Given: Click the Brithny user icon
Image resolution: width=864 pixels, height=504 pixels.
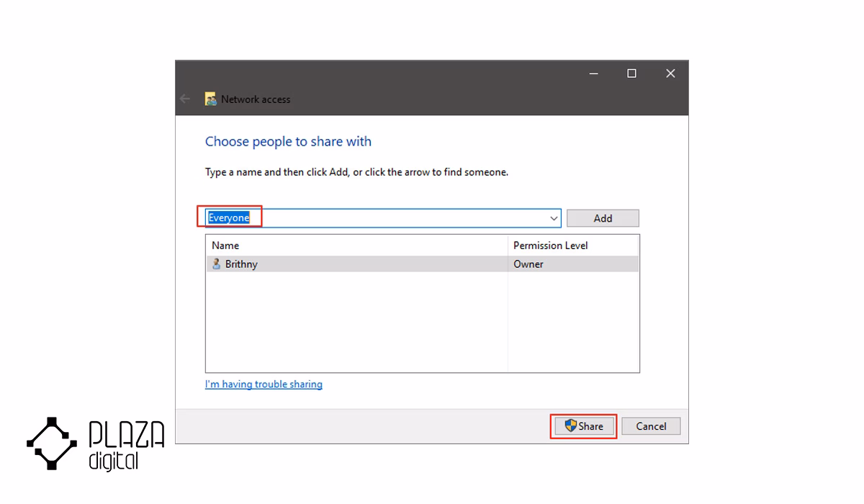Looking at the screenshot, I should 216,264.
